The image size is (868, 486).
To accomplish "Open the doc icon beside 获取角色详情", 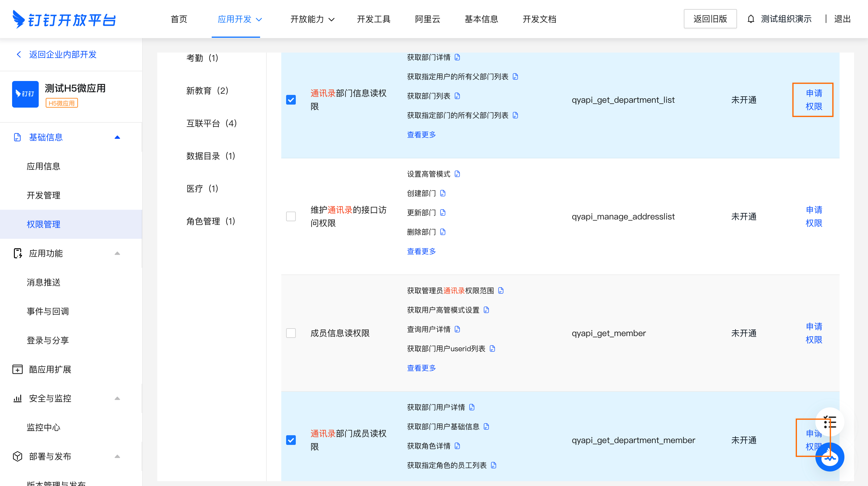I will pyautogui.click(x=457, y=446).
